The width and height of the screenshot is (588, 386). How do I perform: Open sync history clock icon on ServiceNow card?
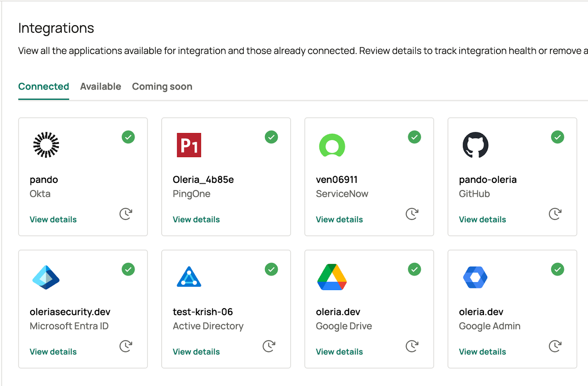412,214
